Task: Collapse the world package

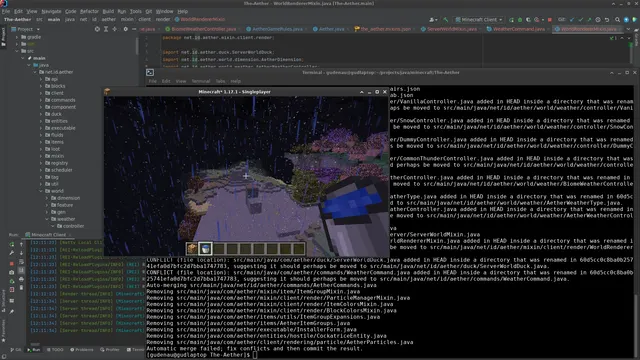Action: pyautogui.click(x=41, y=191)
